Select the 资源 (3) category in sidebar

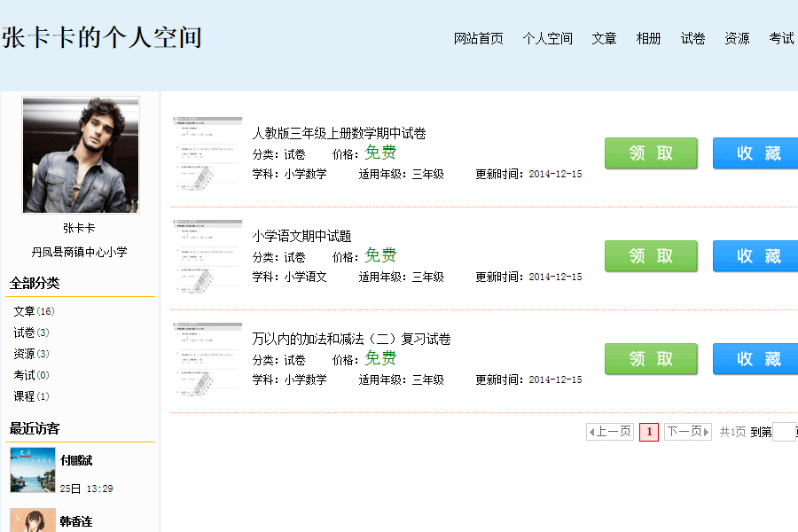tap(31, 354)
